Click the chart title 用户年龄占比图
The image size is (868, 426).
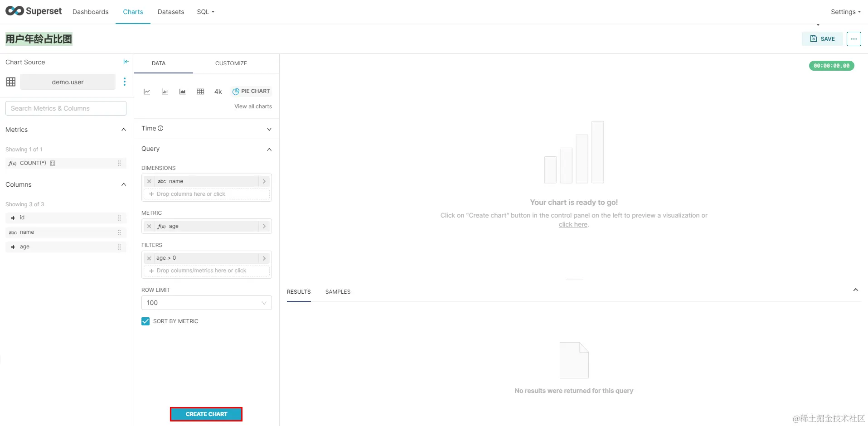(x=39, y=39)
